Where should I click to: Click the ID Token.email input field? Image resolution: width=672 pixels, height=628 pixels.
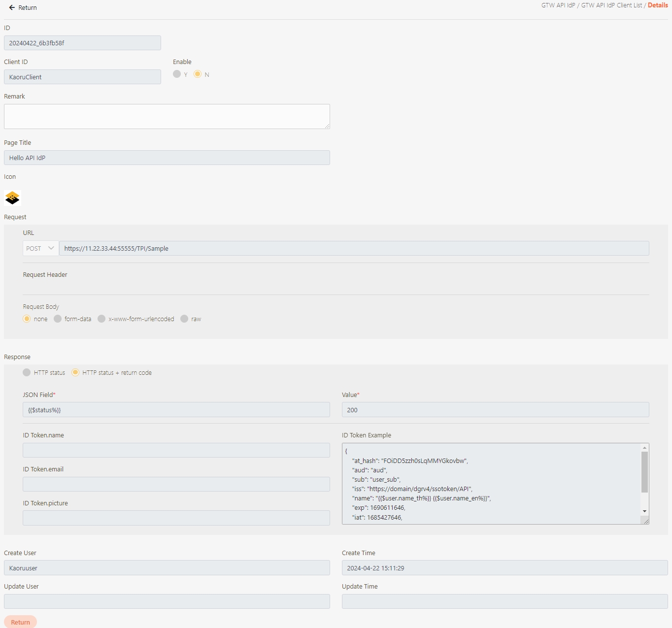click(176, 484)
